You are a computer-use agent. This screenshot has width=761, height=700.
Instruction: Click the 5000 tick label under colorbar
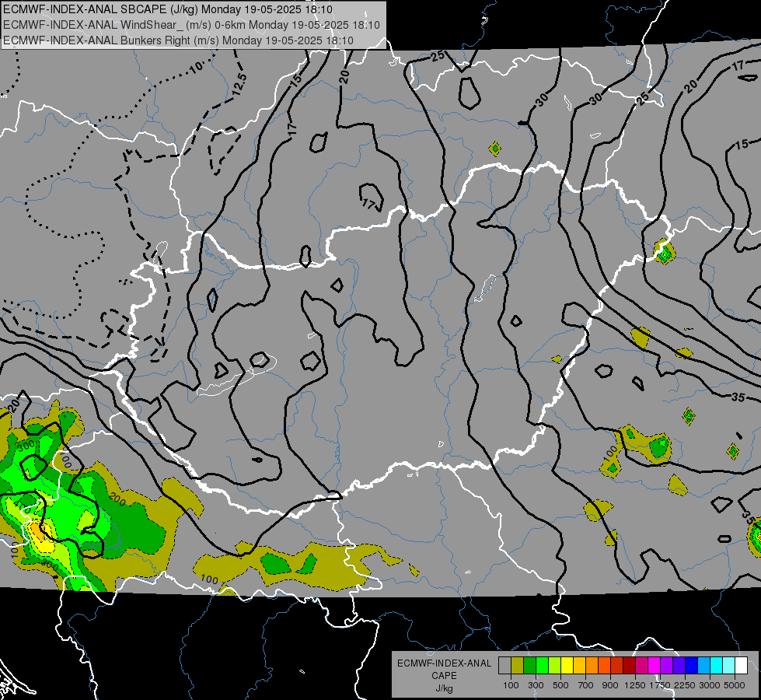735,685
